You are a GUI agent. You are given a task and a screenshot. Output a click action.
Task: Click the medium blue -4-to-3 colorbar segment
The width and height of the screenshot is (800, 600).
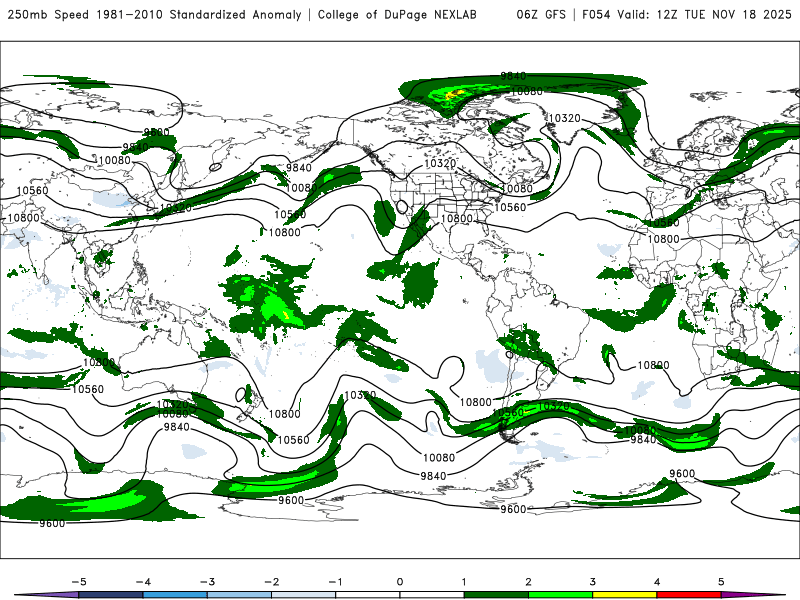(175, 595)
